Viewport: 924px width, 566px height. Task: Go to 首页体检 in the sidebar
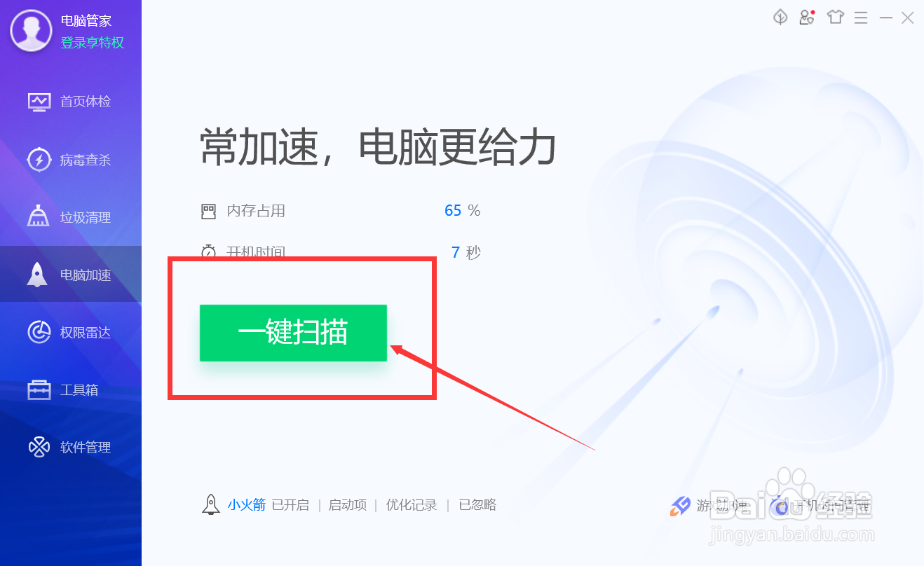pos(70,102)
